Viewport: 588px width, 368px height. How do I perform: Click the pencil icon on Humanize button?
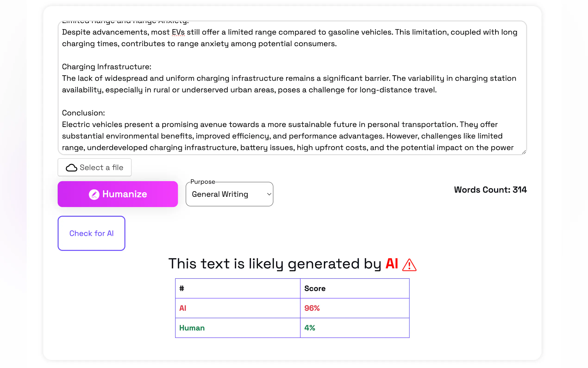[94, 194]
